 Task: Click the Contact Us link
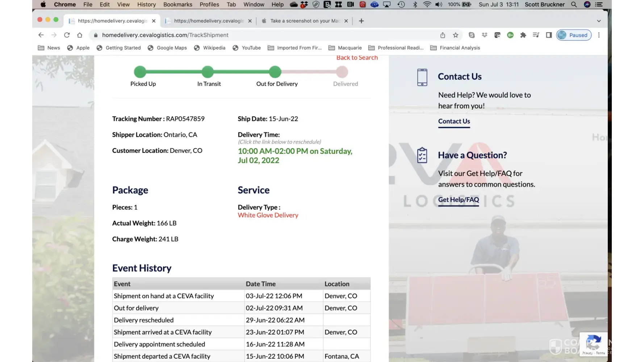(x=454, y=121)
